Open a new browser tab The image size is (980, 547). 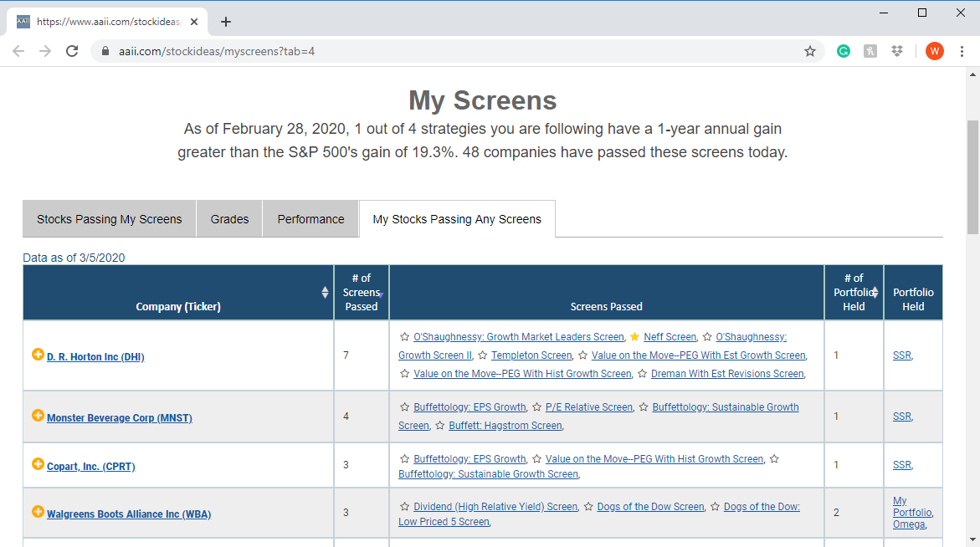pyautogui.click(x=226, y=22)
